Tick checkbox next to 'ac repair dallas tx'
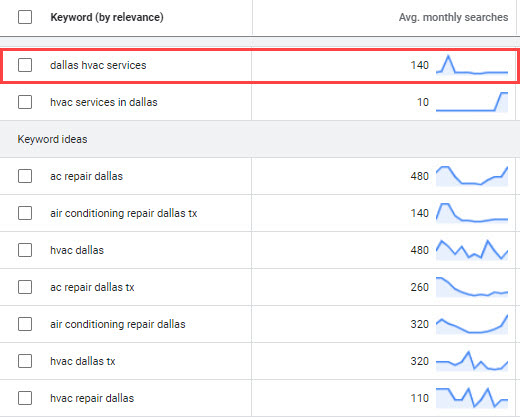The width and height of the screenshot is (520, 417). pyautogui.click(x=25, y=287)
